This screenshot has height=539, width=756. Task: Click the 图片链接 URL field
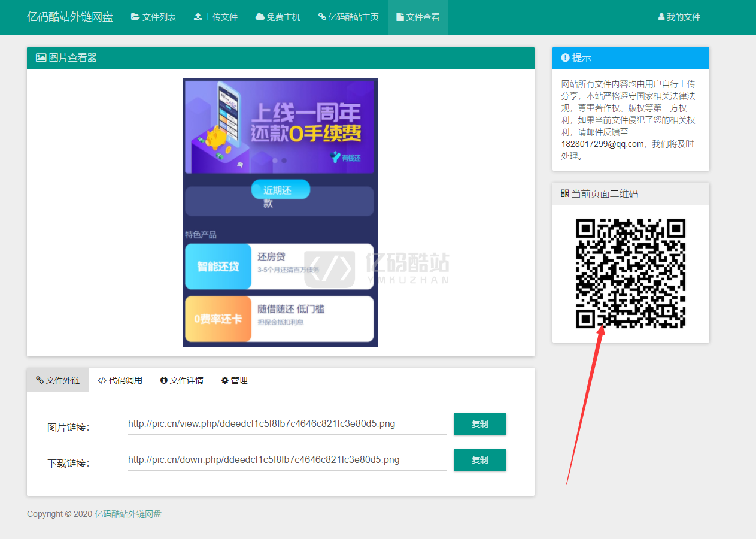pyautogui.click(x=287, y=424)
